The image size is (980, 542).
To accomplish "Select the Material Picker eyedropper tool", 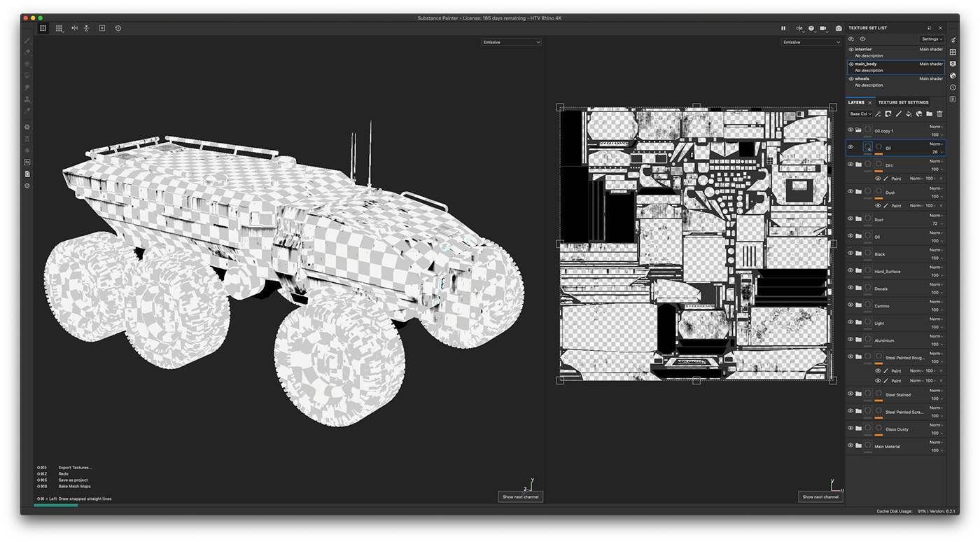I will point(27,111).
